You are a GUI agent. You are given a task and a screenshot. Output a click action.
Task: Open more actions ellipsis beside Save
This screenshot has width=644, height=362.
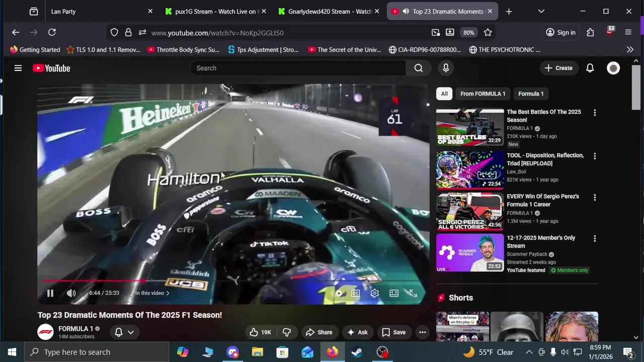(423, 332)
